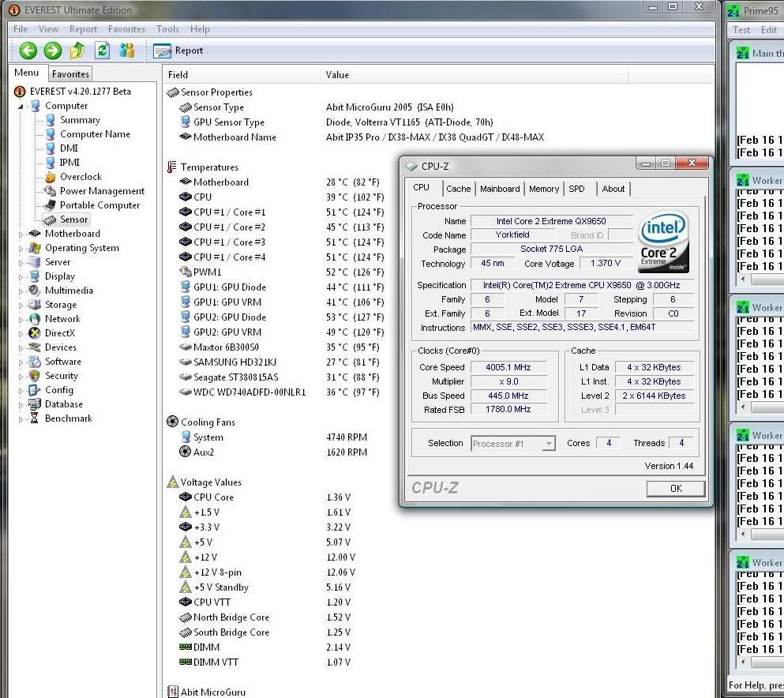Switch to the Mainboard tab in CPU-Z
The image size is (784, 698).
click(500, 189)
